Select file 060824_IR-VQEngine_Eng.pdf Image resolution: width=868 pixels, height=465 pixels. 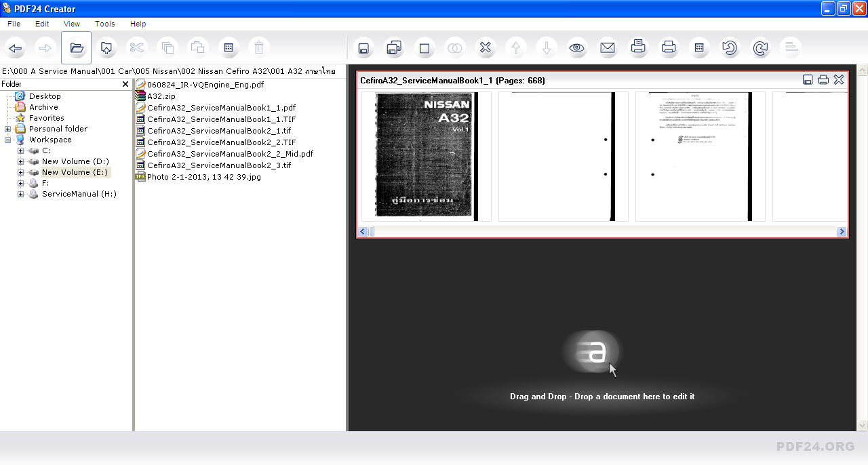(205, 85)
